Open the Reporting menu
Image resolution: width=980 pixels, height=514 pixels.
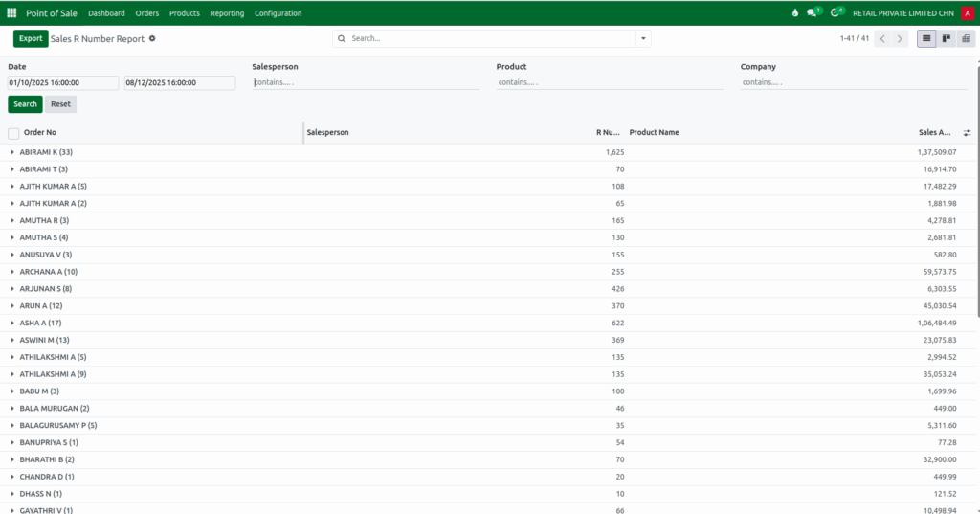(x=227, y=13)
